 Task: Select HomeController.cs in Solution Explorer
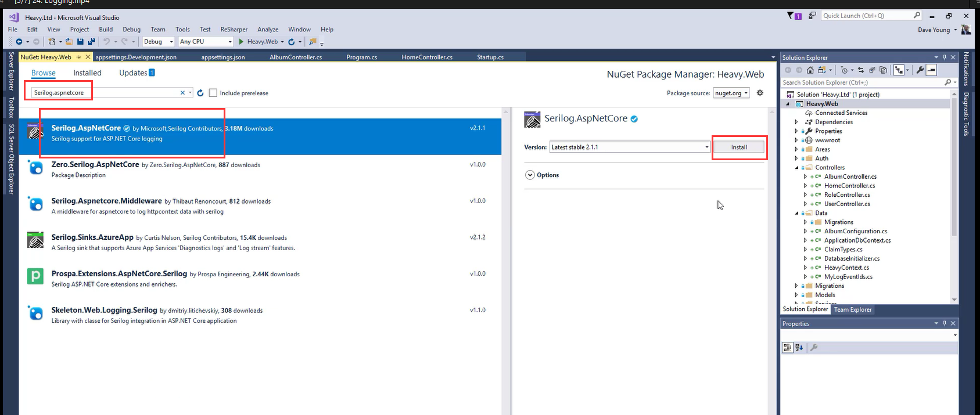849,186
